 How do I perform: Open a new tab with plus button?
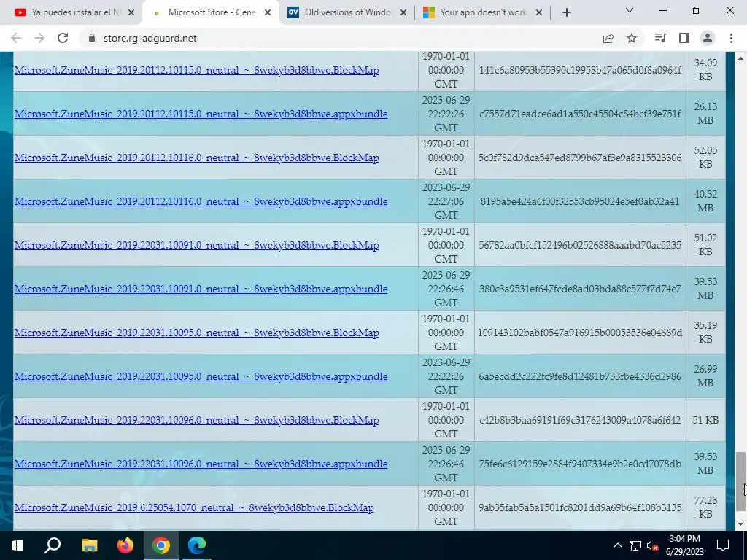click(566, 13)
